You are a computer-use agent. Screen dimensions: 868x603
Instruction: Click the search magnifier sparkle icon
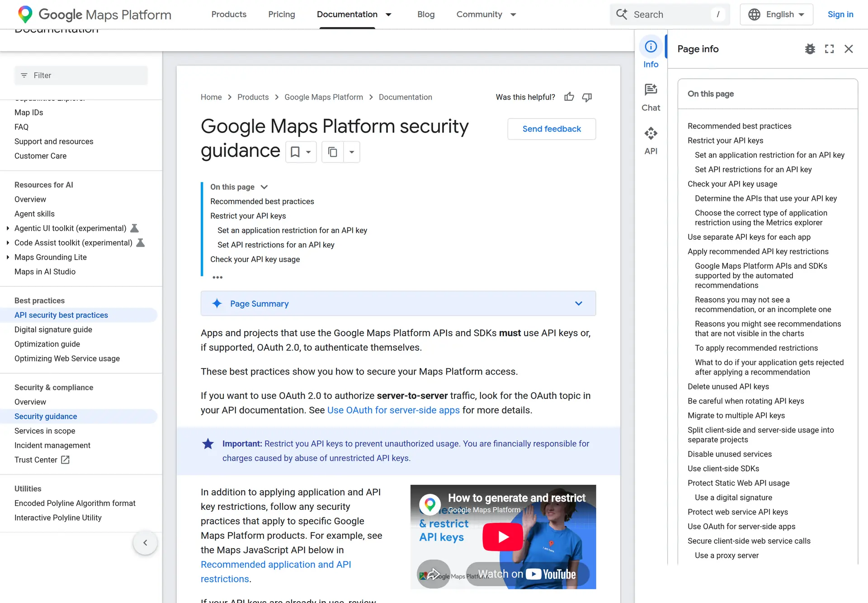tap(622, 14)
